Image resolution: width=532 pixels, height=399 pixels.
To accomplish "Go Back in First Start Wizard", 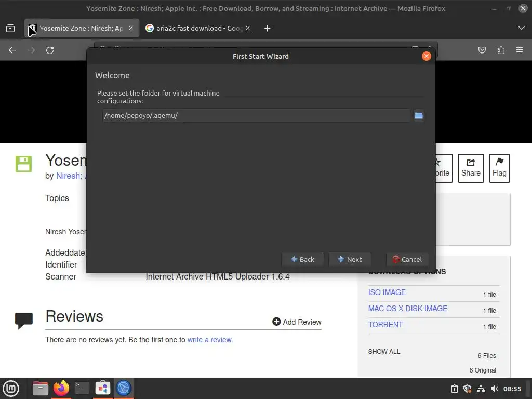I will [303, 260].
